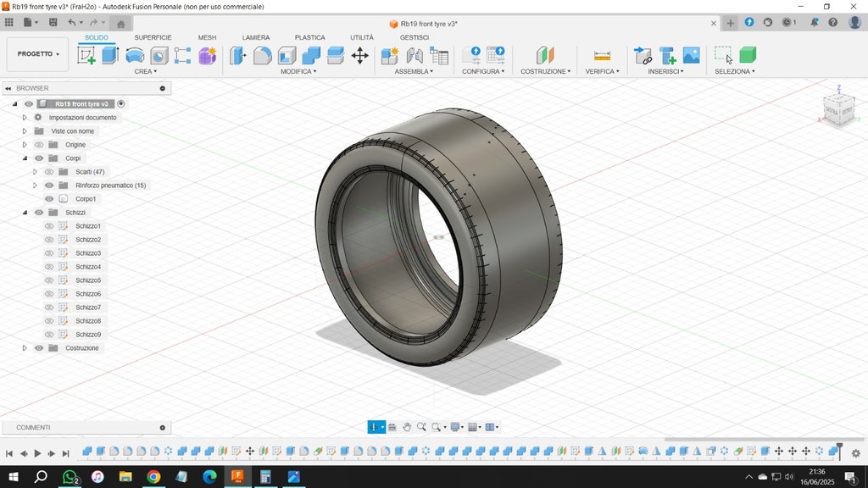This screenshot has width=868, height=488.
Task: Select the Move/Copy arrows tool
Action: (x=359, y=56)
